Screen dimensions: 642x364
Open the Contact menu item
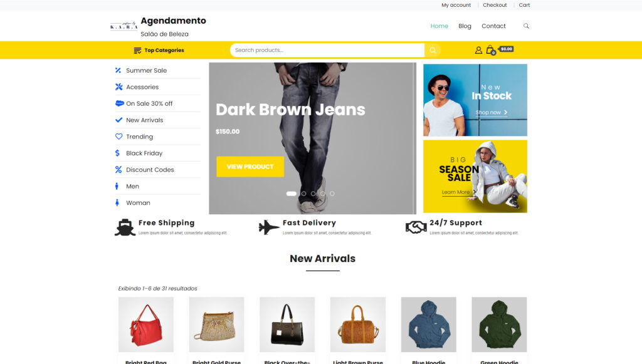coord(493,26)
